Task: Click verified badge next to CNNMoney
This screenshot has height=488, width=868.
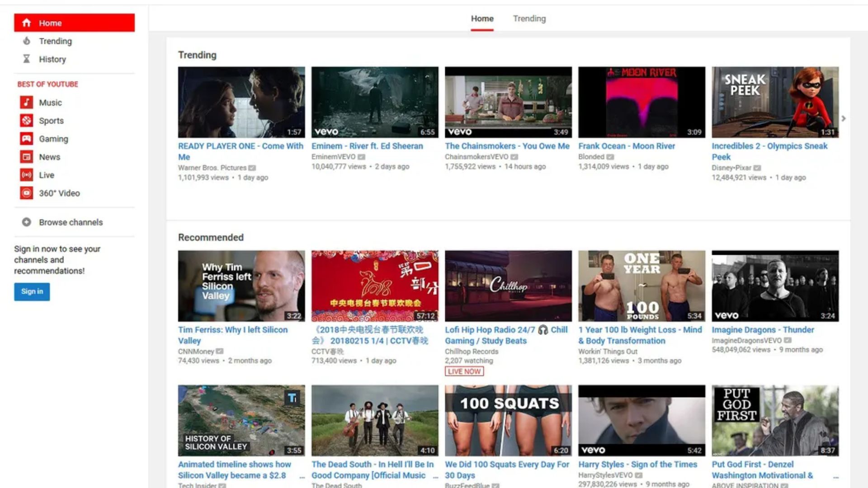Action: click(219, 351)
